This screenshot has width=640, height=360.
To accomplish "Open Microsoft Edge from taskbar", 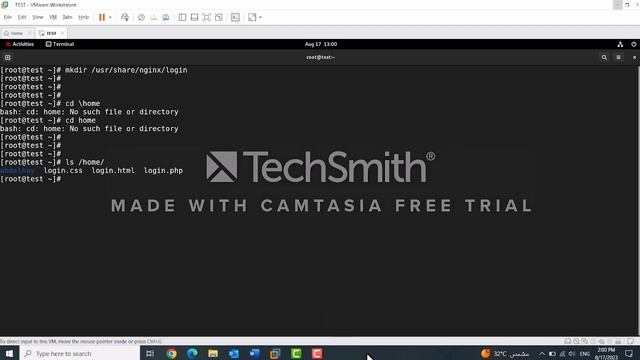I will pos(192,353).
